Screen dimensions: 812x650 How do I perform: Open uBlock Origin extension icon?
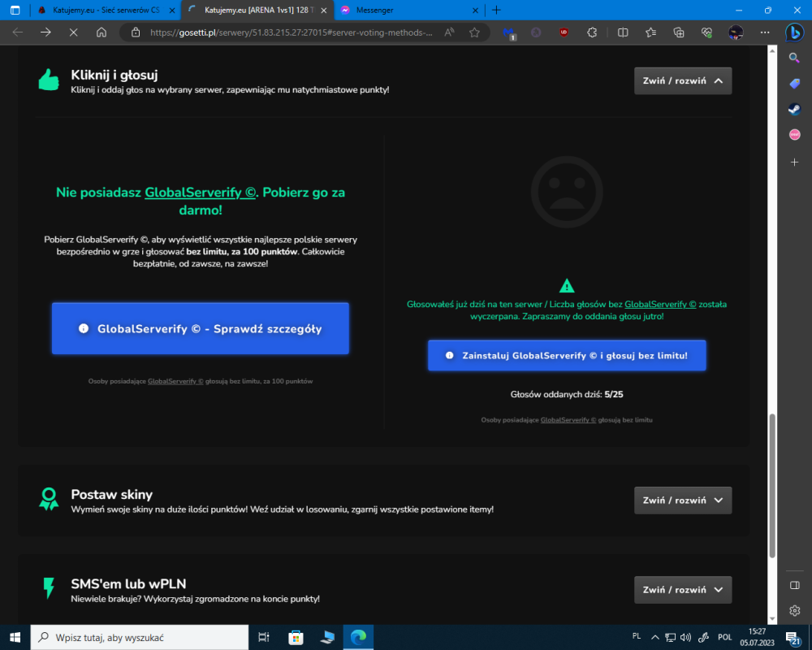click(564, 32)
